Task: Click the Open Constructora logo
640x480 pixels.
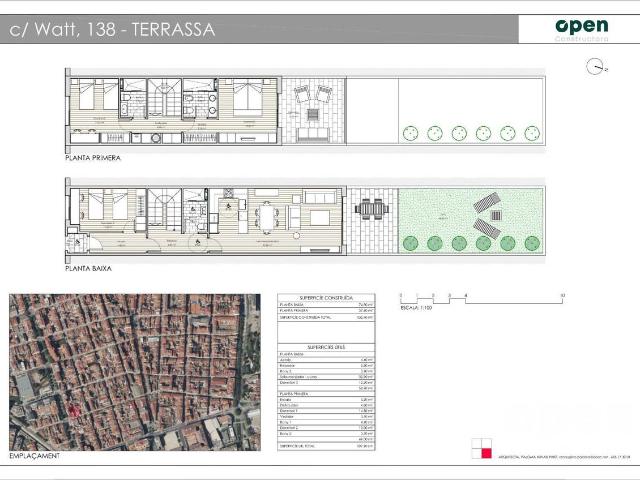Action: (x=581, y=29)
